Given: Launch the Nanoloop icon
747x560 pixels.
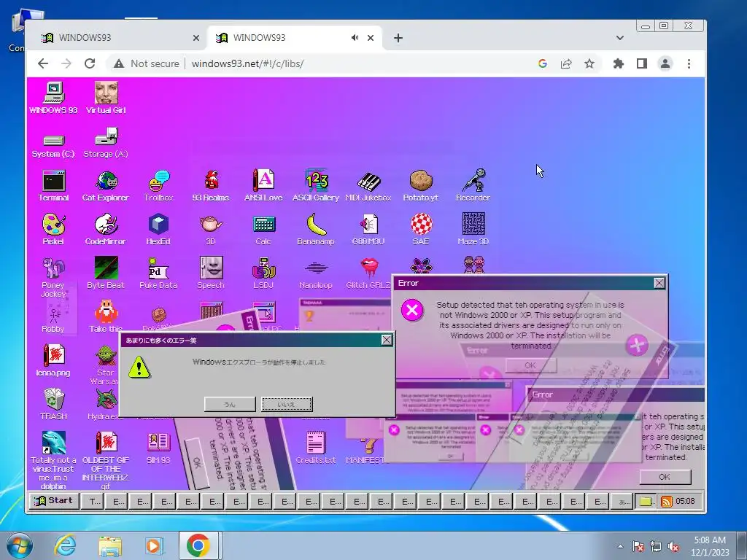Looking at the screenshot, I should [x=316, y=268].
